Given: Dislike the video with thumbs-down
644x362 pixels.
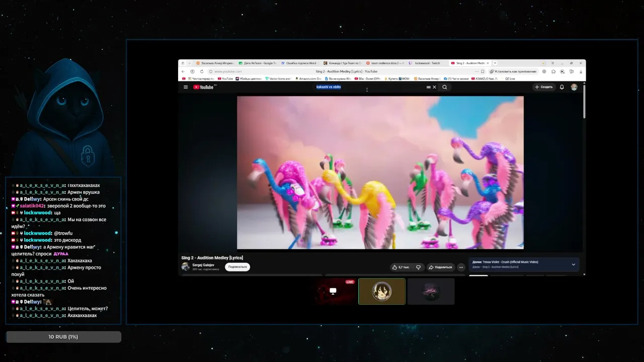Looking at the screenshot, I should tap(418, 267).
